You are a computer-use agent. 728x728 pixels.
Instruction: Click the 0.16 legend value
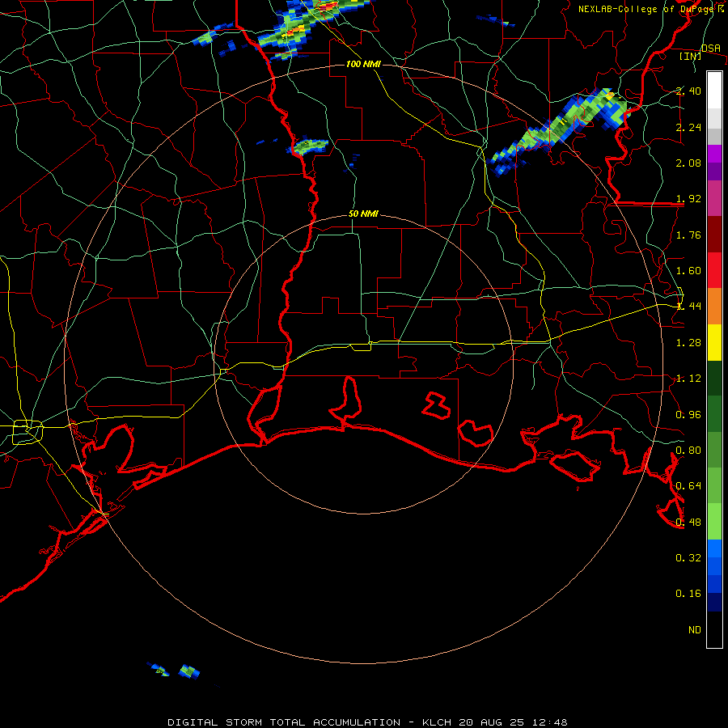pos(688,594)
